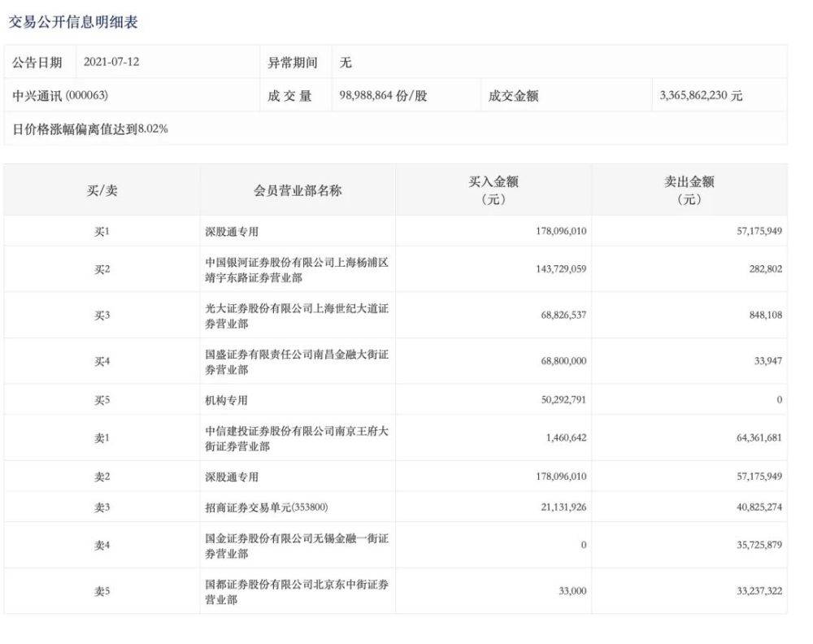Select the 机构专用 row under 买5

(226, 400)
